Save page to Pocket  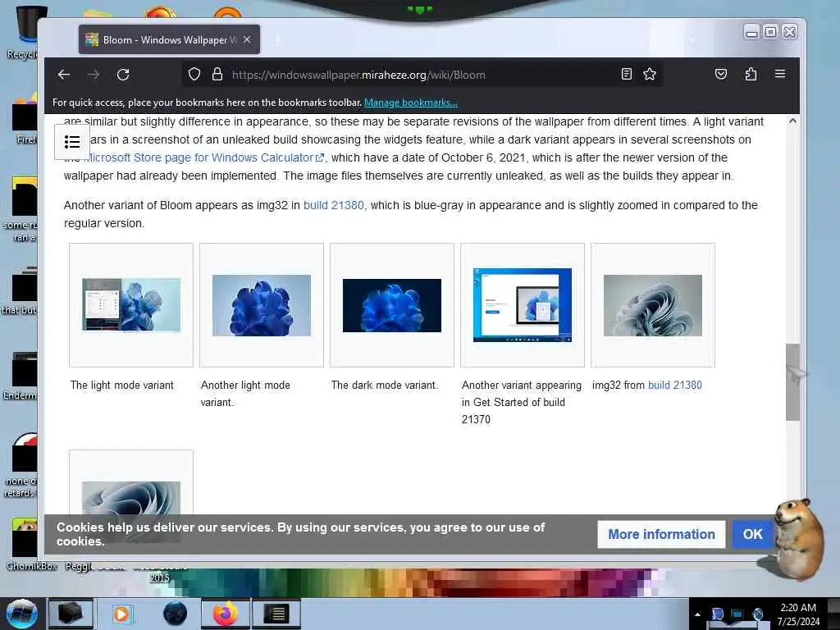[721, 74]
